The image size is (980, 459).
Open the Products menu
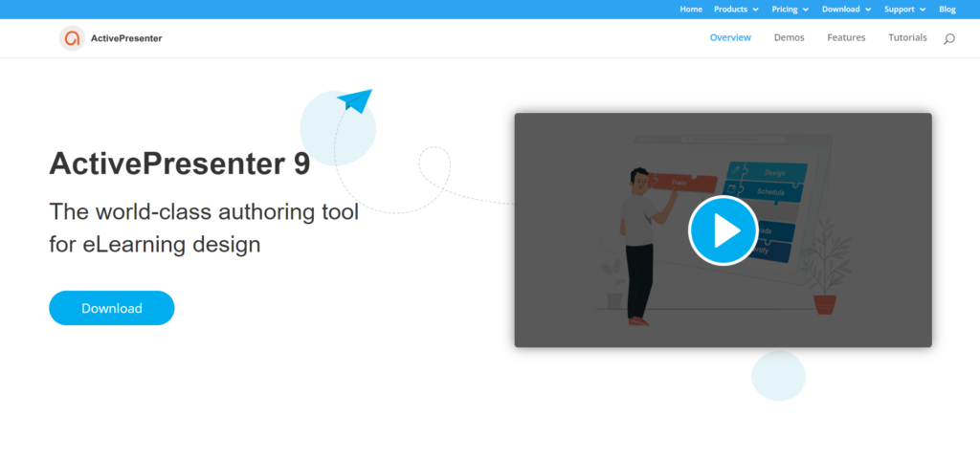(730, 10)
